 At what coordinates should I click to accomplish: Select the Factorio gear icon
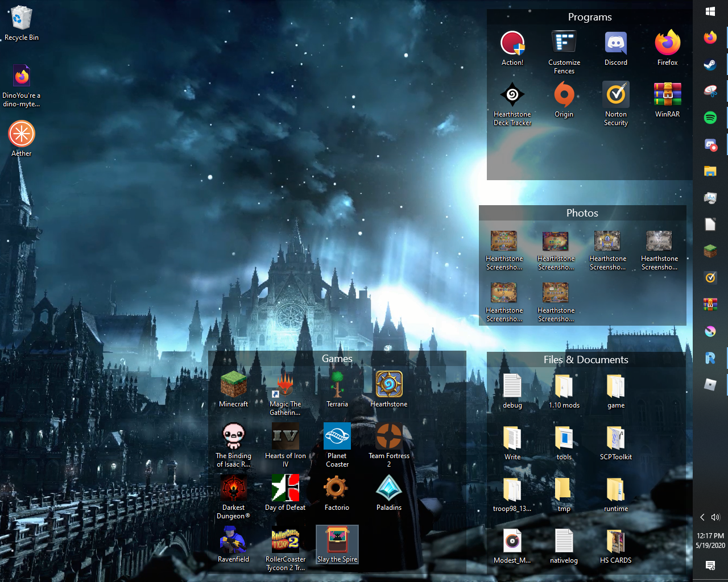pyautogui.click(x=337, y=493)
